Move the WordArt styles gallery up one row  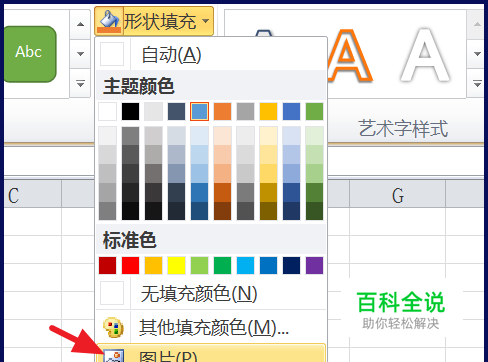(x=477, y=24)
